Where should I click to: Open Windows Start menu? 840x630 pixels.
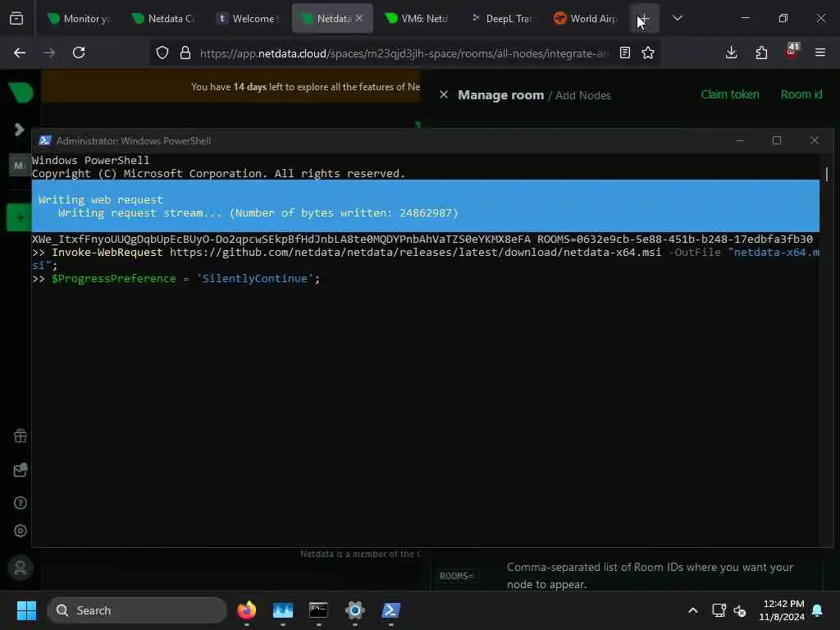(x=27, y=610)
